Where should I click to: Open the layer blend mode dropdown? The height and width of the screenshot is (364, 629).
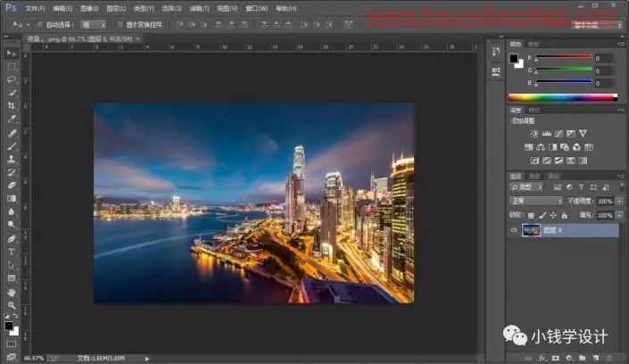[536, 201]
